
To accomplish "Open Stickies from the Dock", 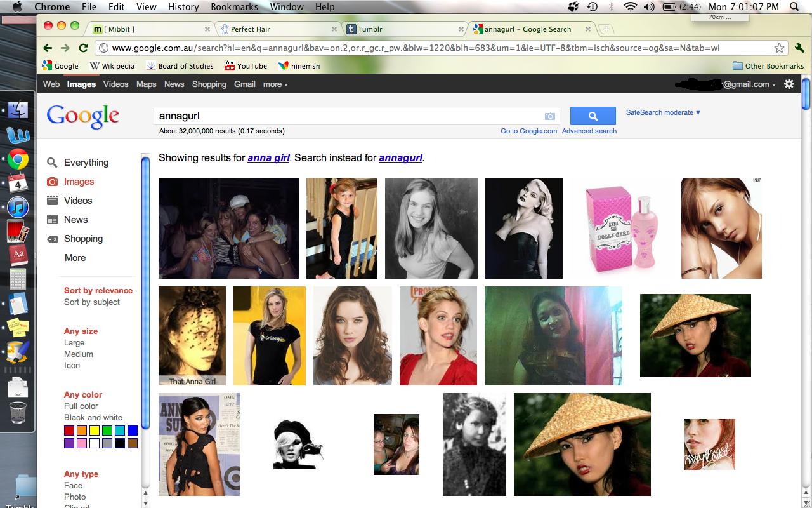I will pyautogui.click(x=18, y=326).
